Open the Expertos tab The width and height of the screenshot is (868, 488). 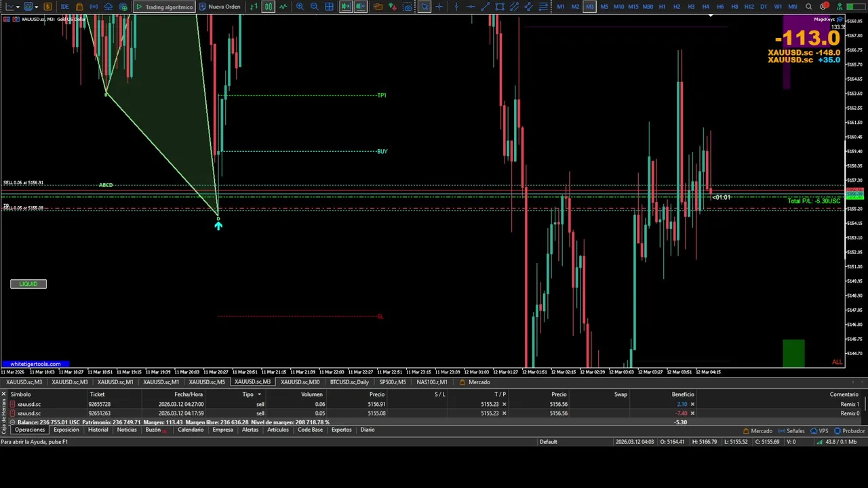click(341, 430)
